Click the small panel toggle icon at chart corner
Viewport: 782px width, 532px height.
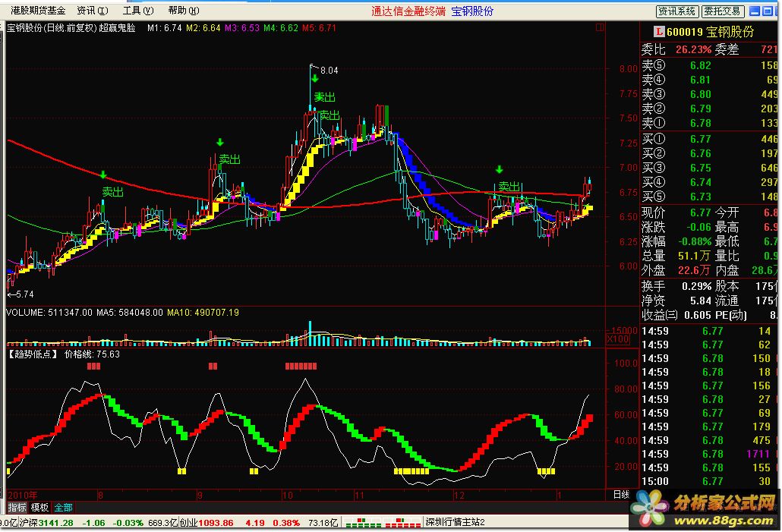(x=600, y=27)
